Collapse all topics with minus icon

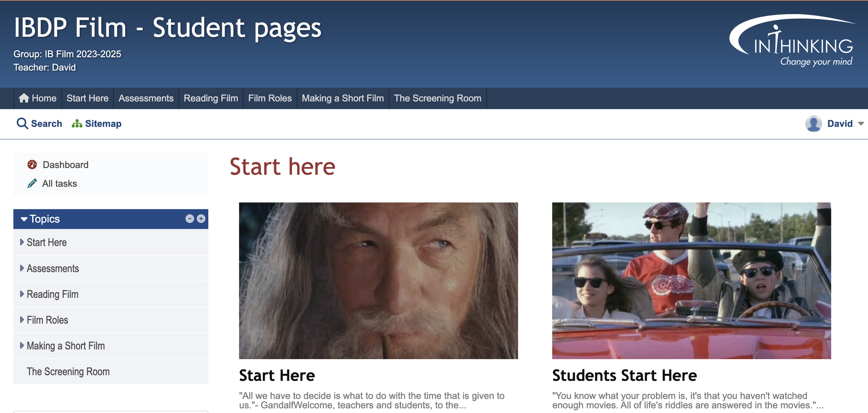(190, 219)
